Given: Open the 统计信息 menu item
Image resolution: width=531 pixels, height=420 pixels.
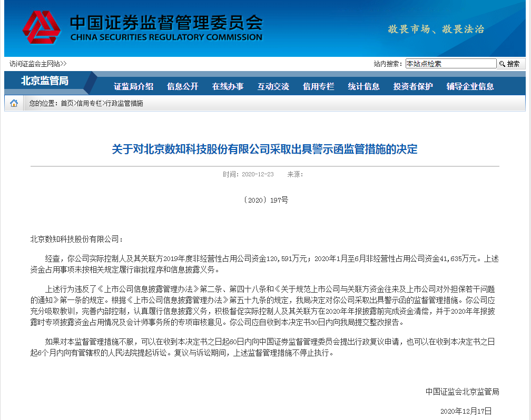Looking at the screenshot, I should point(363,87).
